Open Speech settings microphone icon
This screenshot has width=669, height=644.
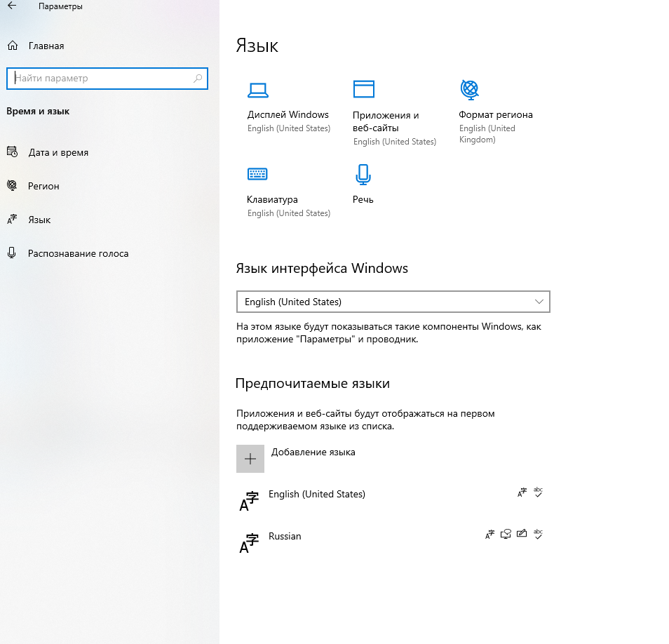pyautogui.click(x=363, y=174)
